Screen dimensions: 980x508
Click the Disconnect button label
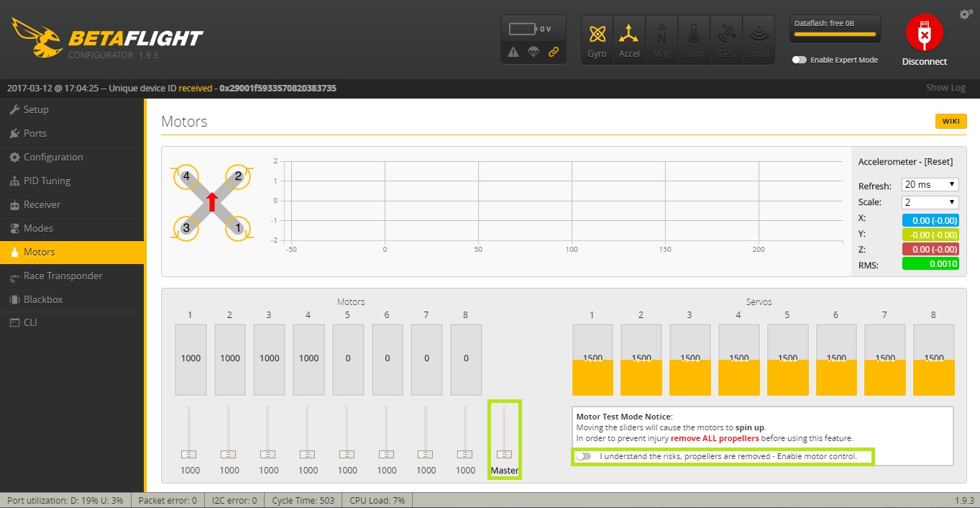click(x=924, y=62)
